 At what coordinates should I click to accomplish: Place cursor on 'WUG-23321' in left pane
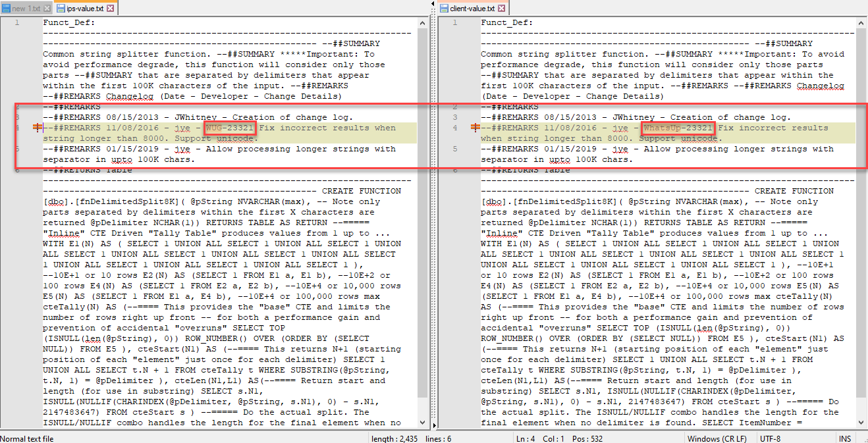click(230, 128)
